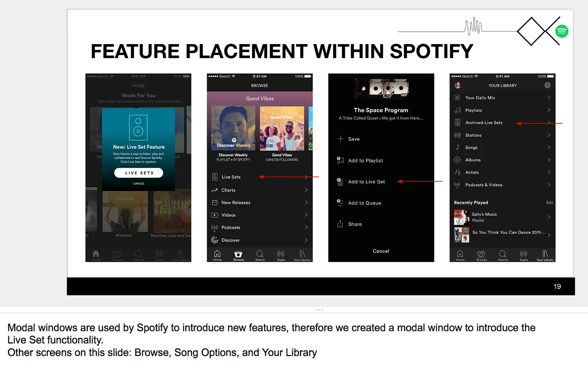Open settings gear in Your Library header
The width and height of the screenshot is (588, 368).
click(547, 85)
